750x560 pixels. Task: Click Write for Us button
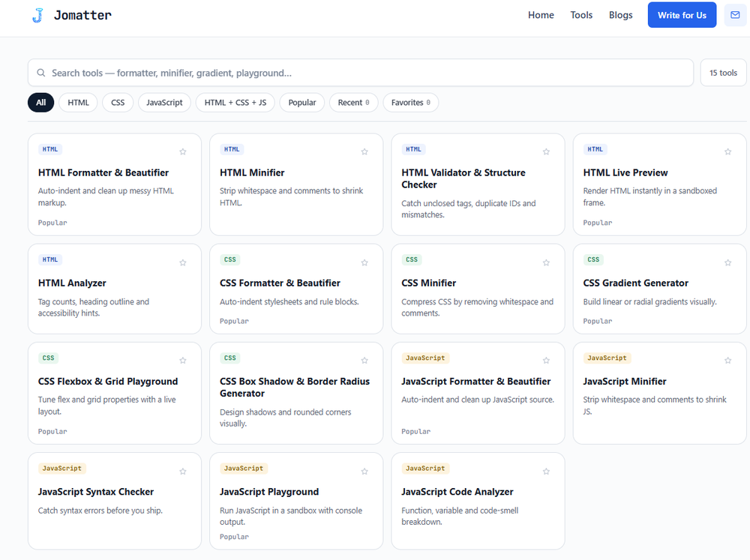[x=682, y=15]
